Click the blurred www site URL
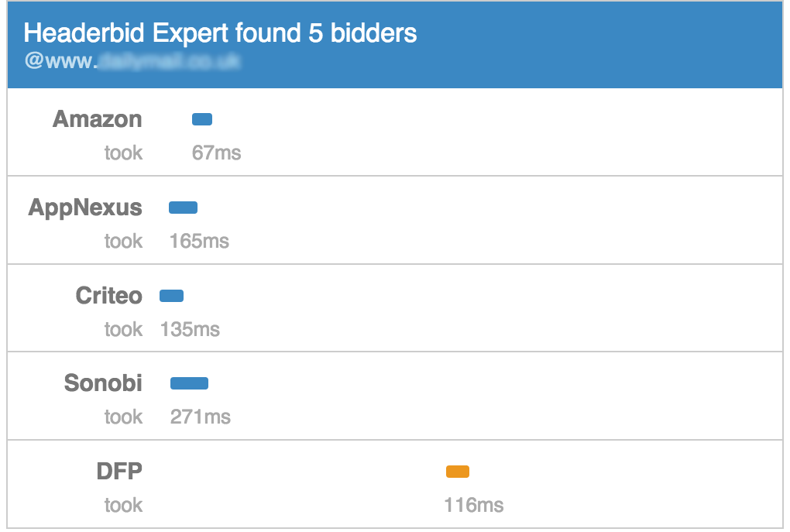The width and height of the screenshot is (790, 532). pos(132,60)
